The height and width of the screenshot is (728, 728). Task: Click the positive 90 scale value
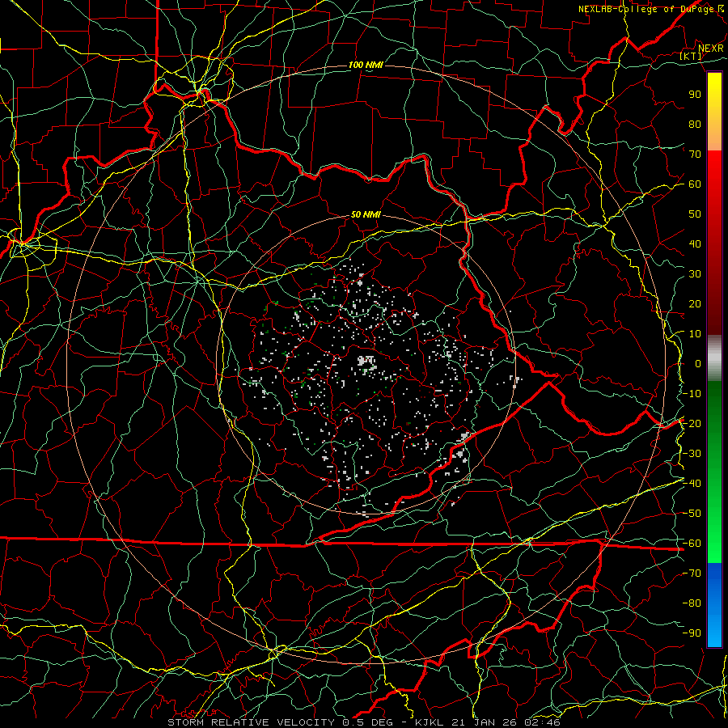(x=695, y=95)
